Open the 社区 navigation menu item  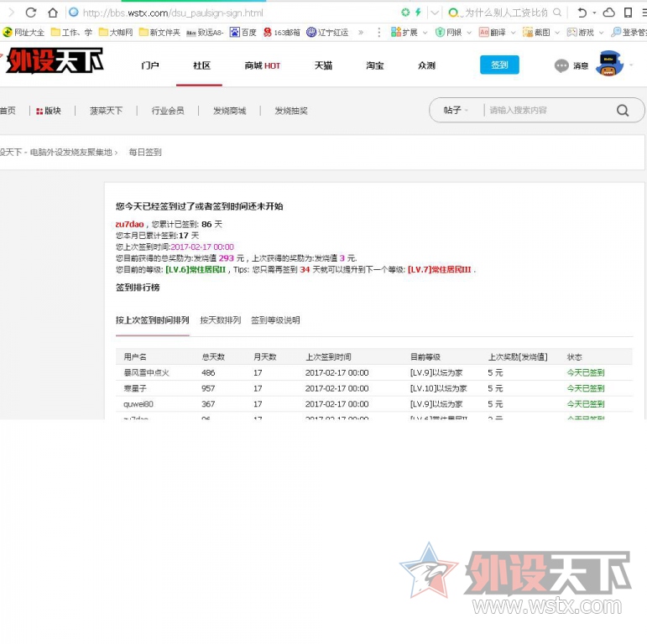[201, 65]
